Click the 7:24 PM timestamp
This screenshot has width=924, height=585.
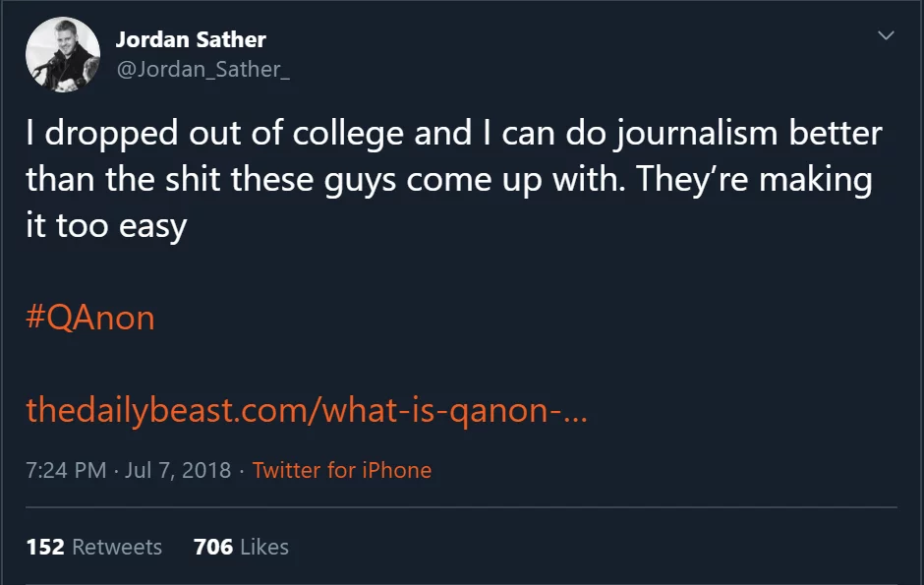point(66,470)
